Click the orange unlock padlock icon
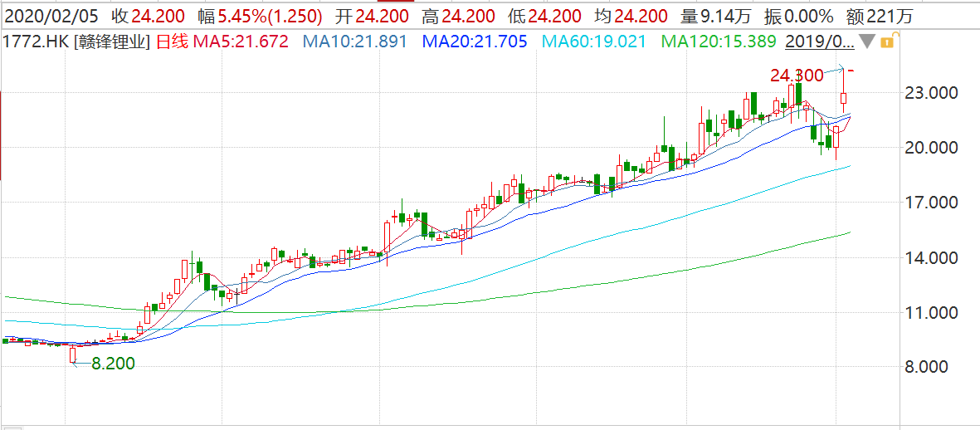Screen dimensions: 980x430 tap(887, 41)
